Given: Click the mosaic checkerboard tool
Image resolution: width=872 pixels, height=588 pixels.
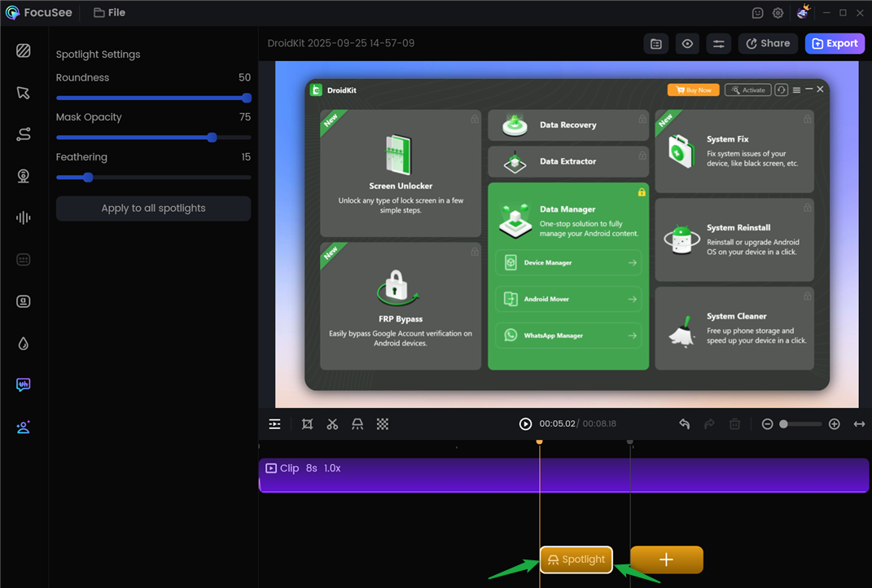Looking at the screenshot, I should [x=383, y=424].
